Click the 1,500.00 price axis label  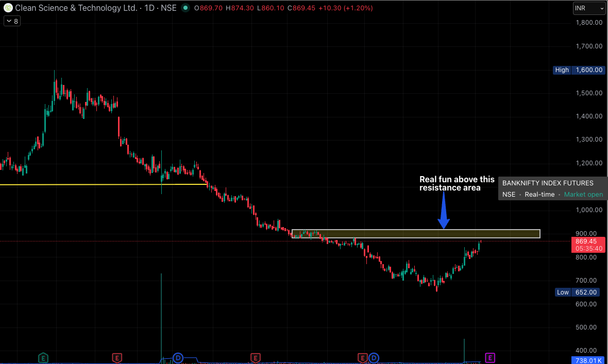[589, 93]
